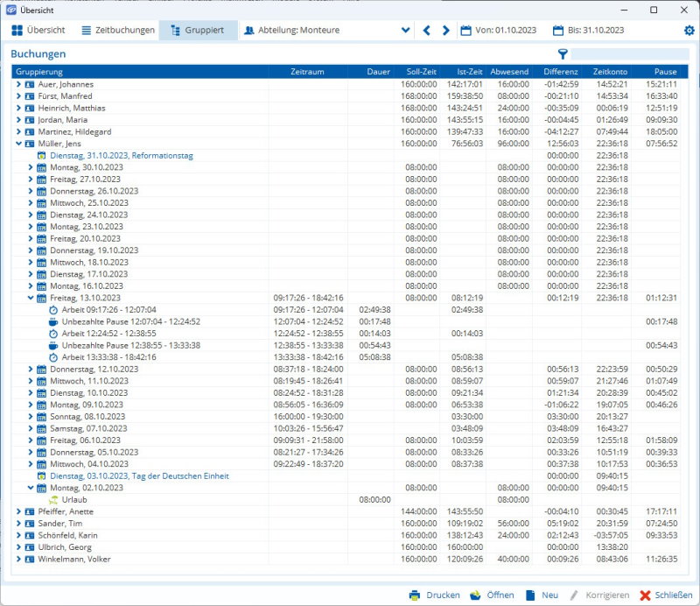Click the filter search input field
Screen dimensions: 700x606
pos(630,54)
